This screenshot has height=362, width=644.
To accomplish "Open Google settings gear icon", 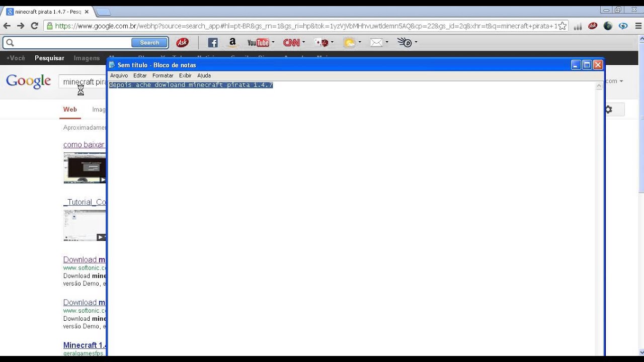I will click(x=609, y=110).
